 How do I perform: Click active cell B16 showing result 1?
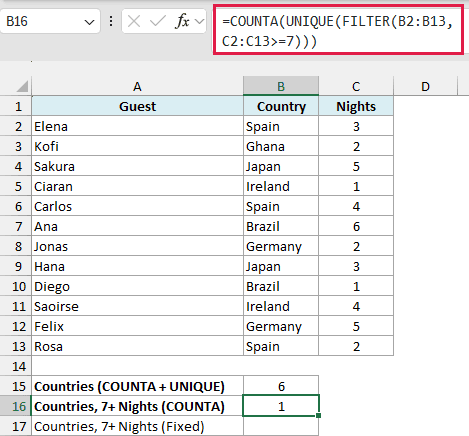(281, 406)
